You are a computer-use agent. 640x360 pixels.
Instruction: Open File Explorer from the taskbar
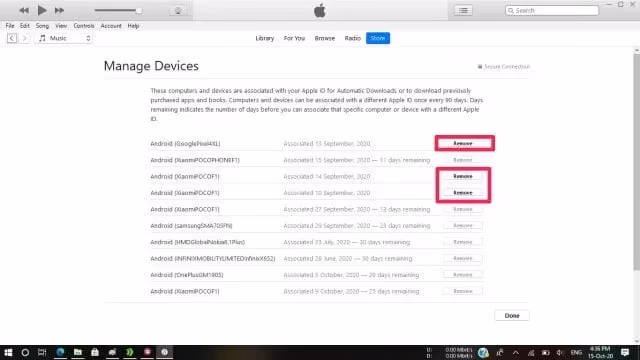point(78,352)
